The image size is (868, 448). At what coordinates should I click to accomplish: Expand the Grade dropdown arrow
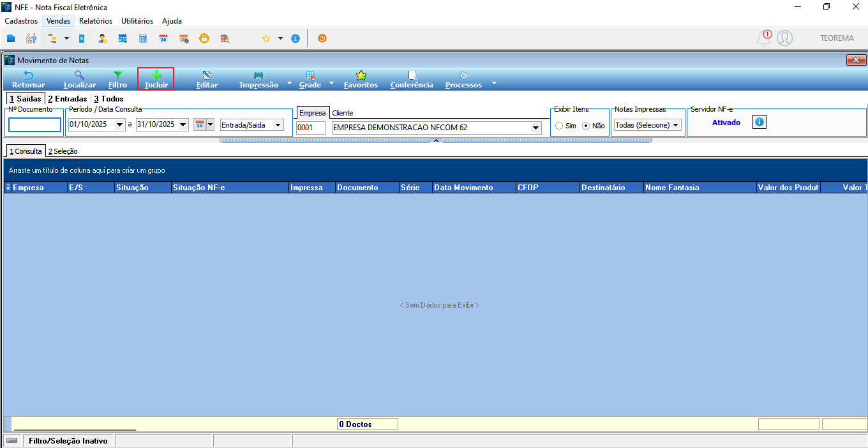332,83
